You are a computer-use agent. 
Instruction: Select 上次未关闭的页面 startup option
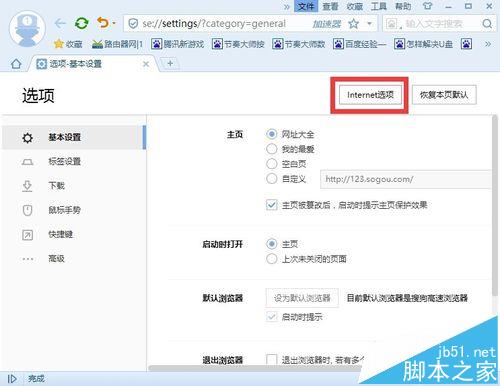pos(272,259)
